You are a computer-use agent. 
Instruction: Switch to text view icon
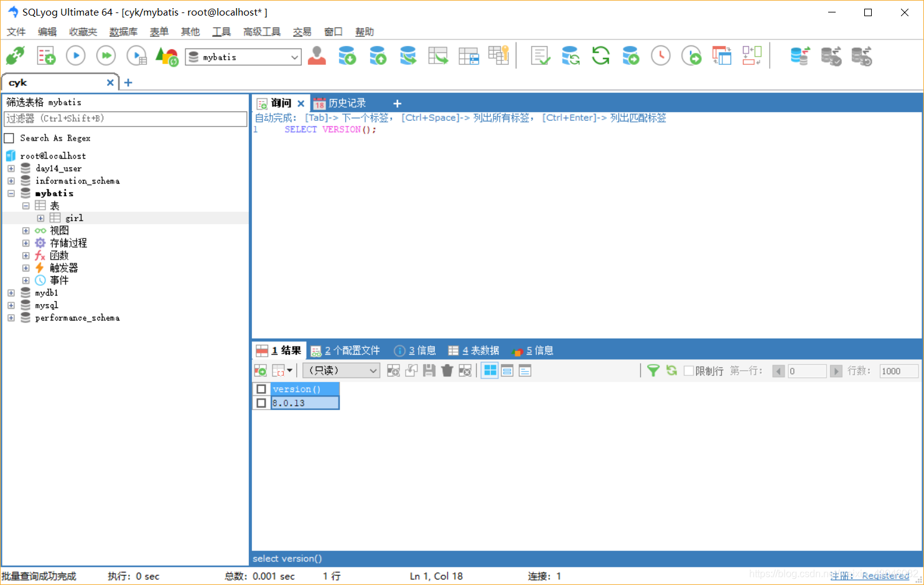pyautogui.click(x=525, y=371)
